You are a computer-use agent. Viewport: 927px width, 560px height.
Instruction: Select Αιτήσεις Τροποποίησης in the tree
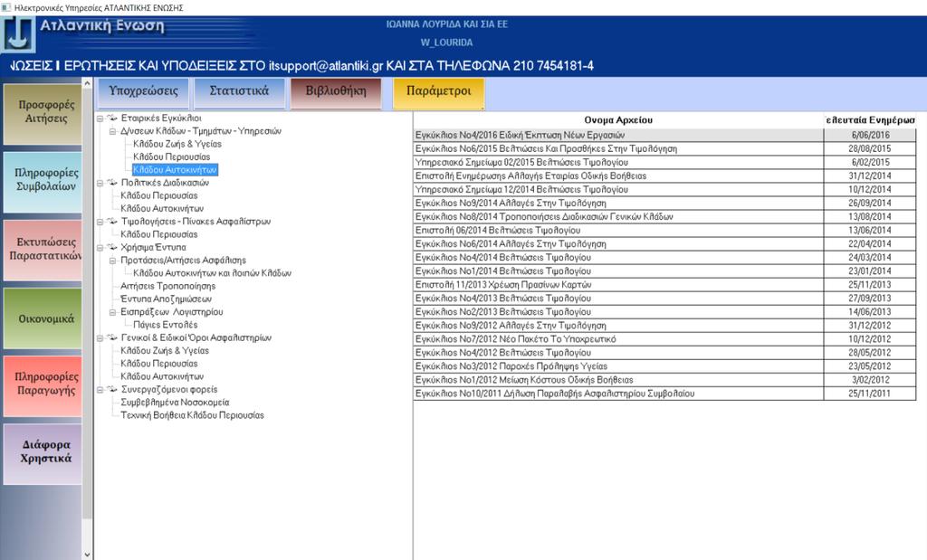pyautogui.click(x=167, y=287)
